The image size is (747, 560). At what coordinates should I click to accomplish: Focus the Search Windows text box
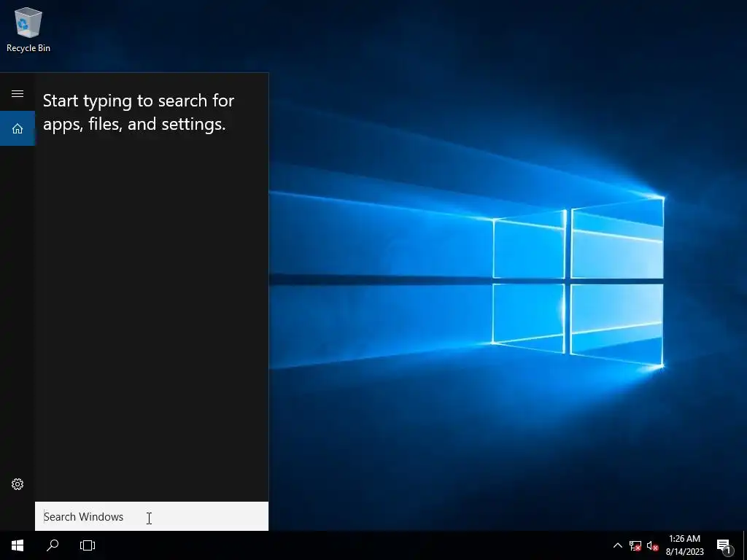tap(152, 516)
